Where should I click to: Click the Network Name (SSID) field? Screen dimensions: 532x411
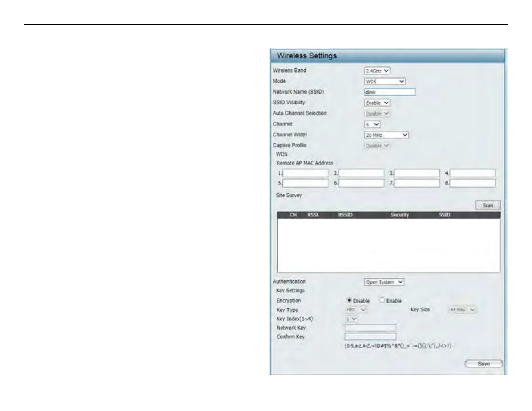(x=390, y=92)
